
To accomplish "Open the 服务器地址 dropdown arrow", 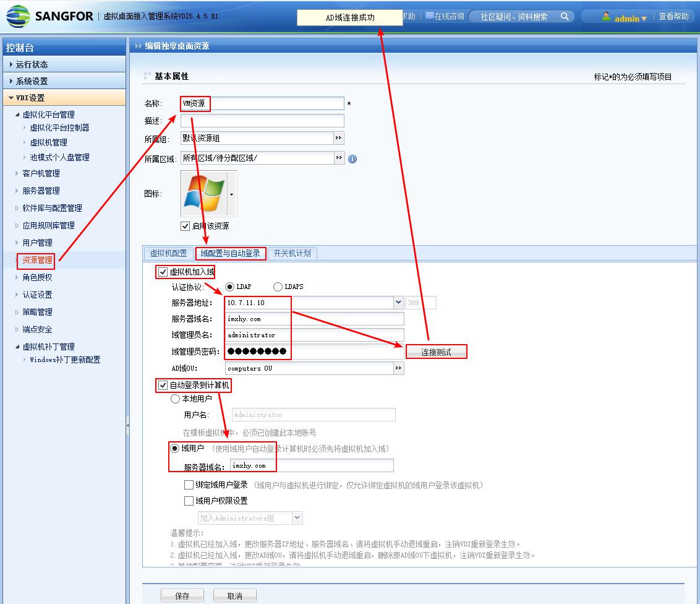I will (x=398, y=303).
